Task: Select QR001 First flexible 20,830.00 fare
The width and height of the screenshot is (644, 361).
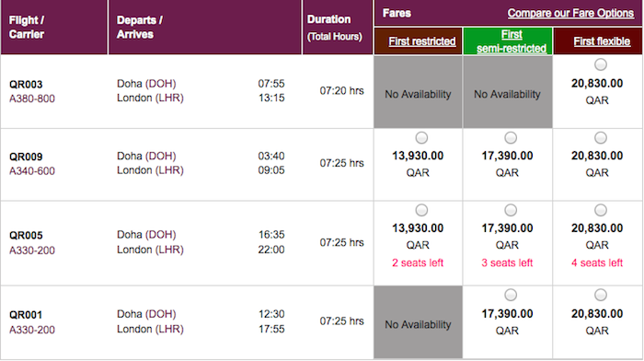Action: pyautogui.click(x=601, y=295)
